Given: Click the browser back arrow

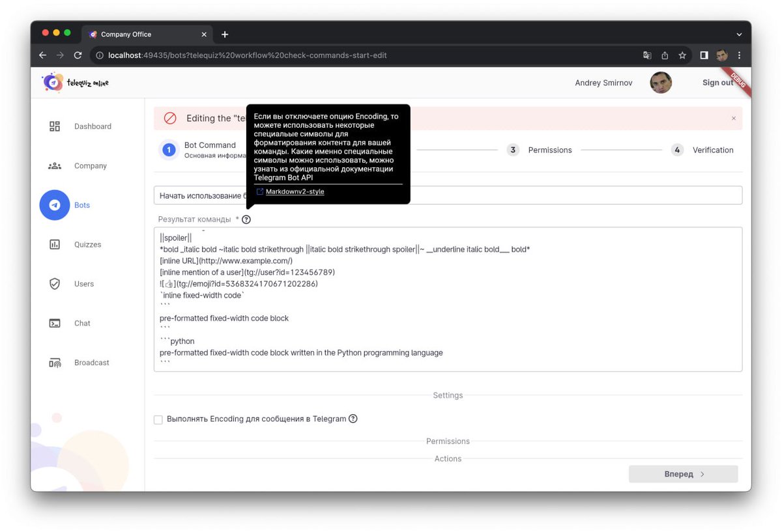Looking at the screenshot, I should 43,55.
